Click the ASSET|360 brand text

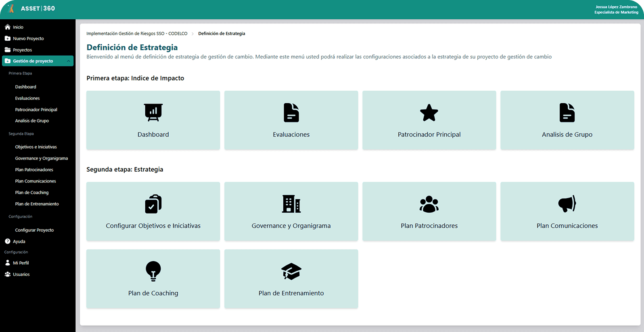(x=38, y=8)
